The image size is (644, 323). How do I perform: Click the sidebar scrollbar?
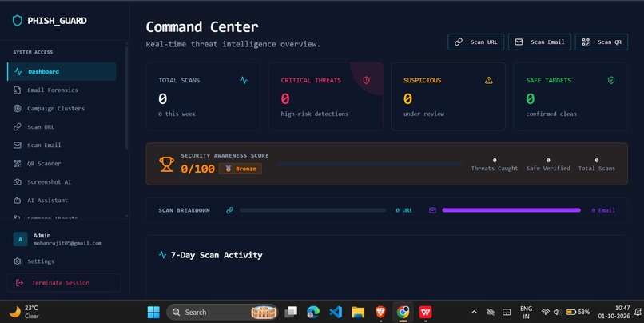126,98
